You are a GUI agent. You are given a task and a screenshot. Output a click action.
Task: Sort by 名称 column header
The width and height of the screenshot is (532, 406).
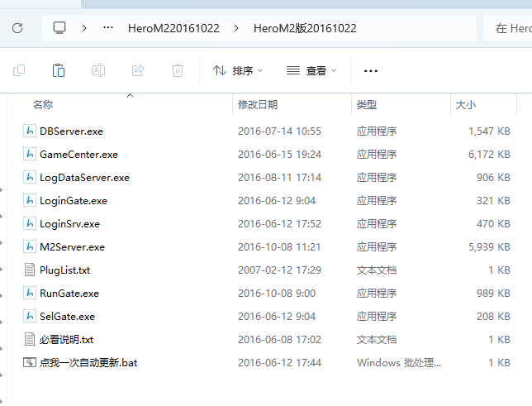click(x=43, y=105)
